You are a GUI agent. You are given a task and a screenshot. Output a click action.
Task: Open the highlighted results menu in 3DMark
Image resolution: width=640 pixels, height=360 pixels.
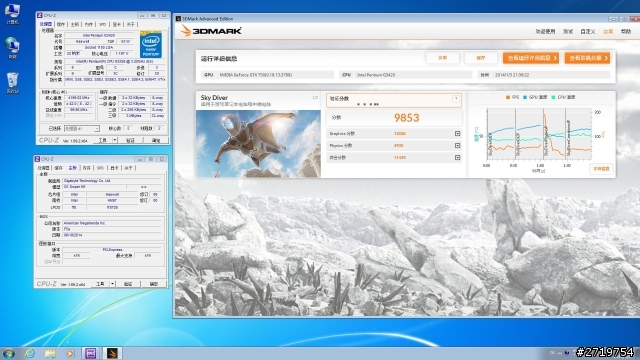pos(608,31)
